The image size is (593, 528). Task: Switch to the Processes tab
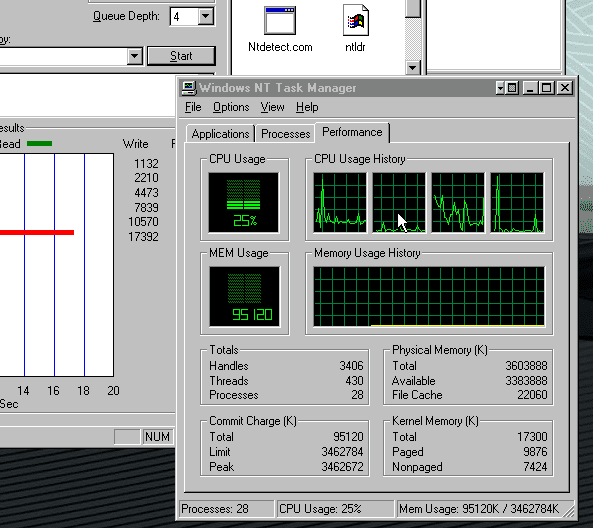click(286, 134)
